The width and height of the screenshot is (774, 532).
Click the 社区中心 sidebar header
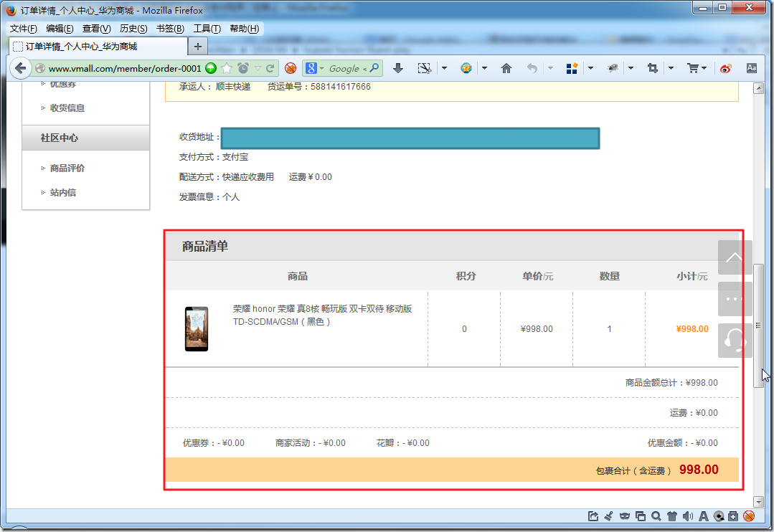pyautogui.click(x=86, y=138)
